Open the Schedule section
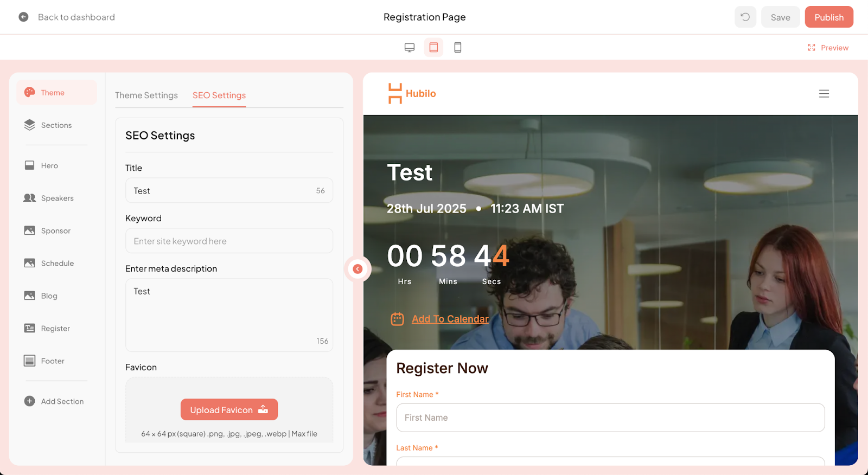 tap(56, 264)
